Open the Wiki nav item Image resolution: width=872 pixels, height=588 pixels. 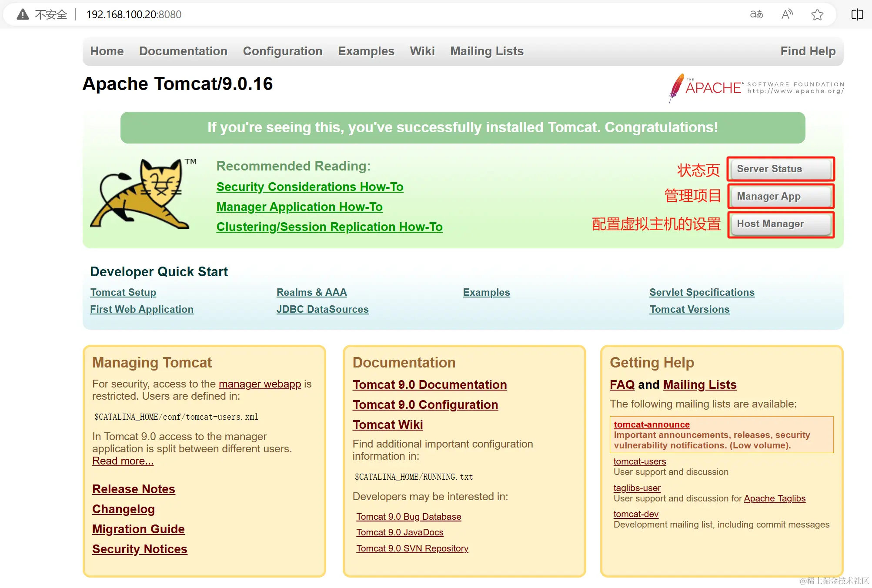point(422,51)
